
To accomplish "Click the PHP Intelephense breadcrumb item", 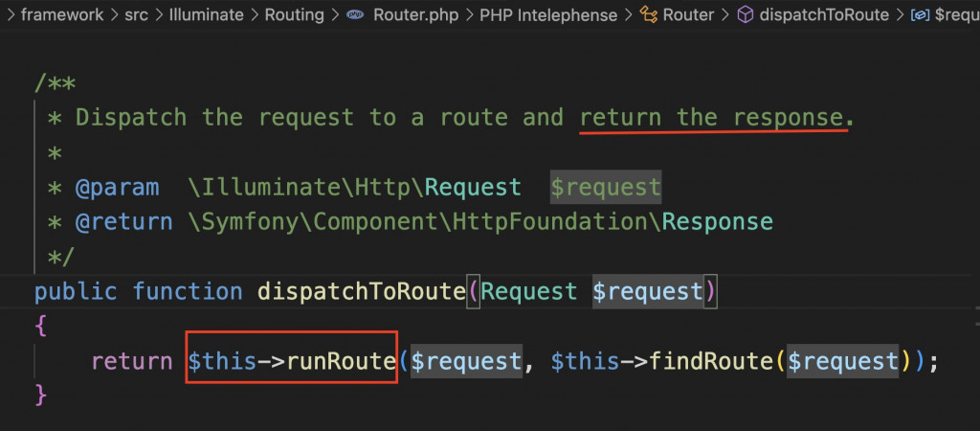I will coord(548,15).
